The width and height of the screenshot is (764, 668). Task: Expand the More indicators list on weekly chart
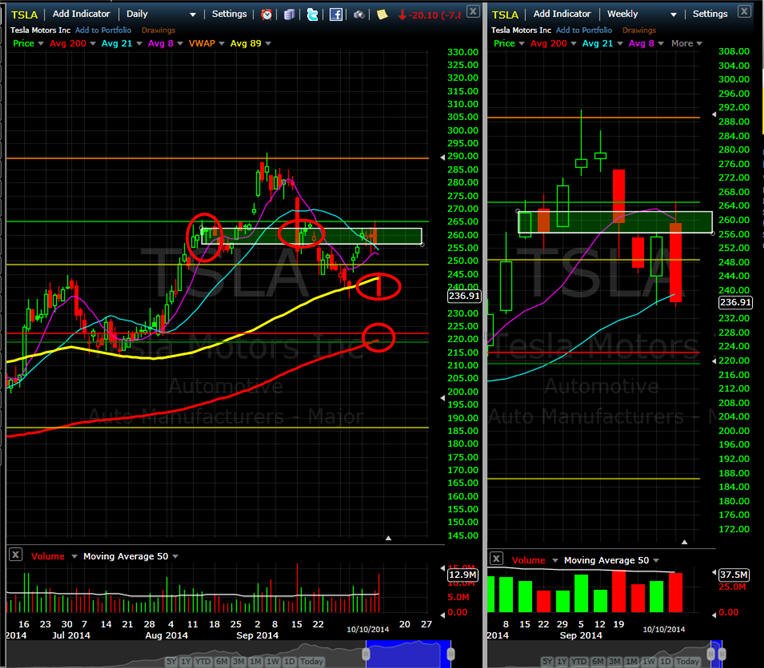click(x=687, y=43)
